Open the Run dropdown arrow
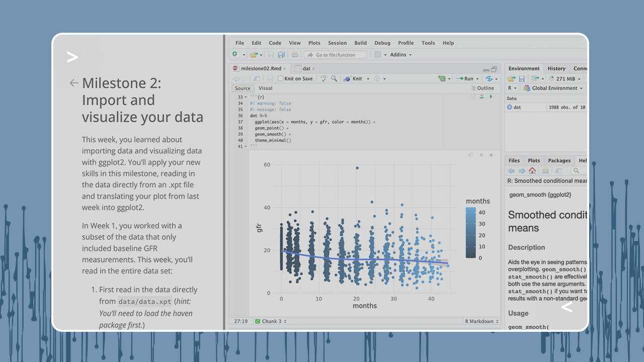The width and height of the screenshot is (644, 362). (477, 79)
